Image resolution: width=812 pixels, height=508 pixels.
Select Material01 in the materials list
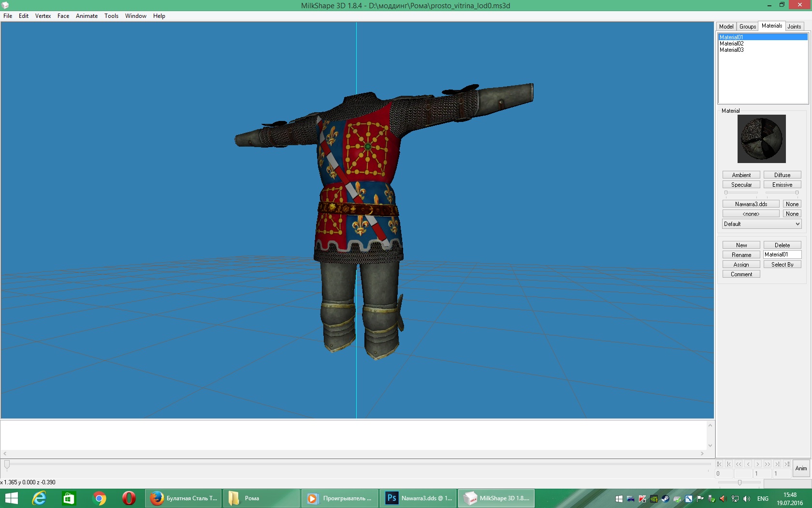point(763,37)
